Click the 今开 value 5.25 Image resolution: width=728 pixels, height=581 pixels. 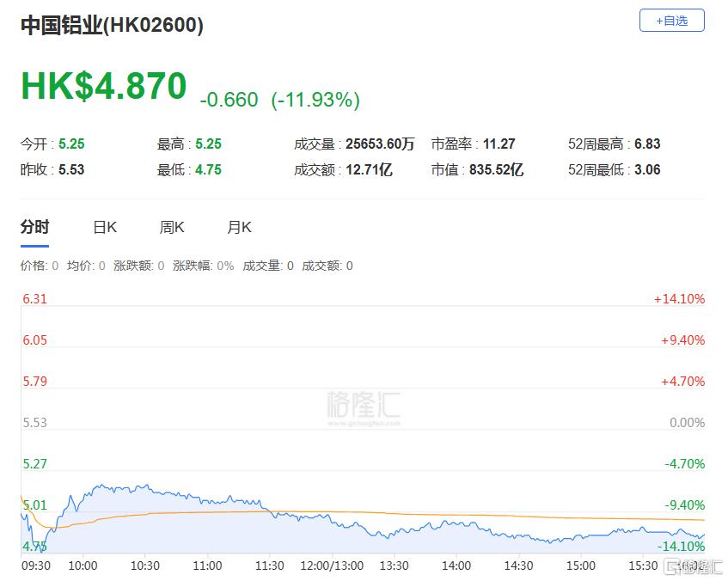pos(71,144)
